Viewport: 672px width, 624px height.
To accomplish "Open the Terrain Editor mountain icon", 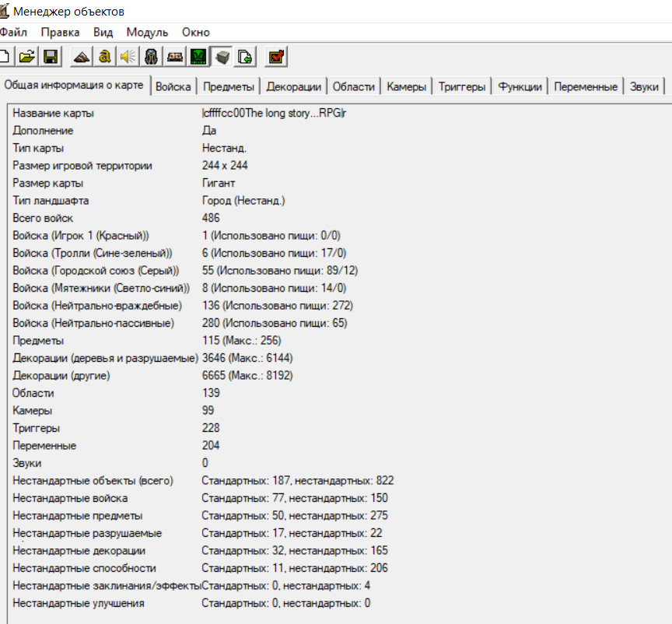I will [x=82, y=57].
